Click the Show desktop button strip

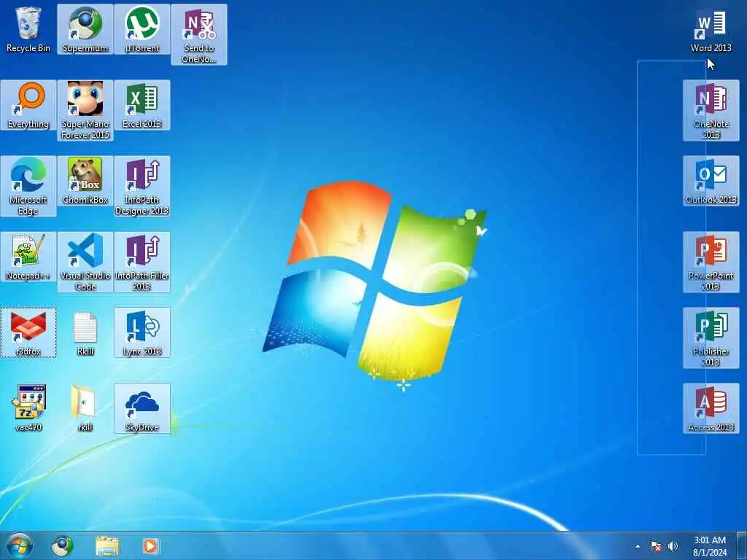(x=742, y=545)
